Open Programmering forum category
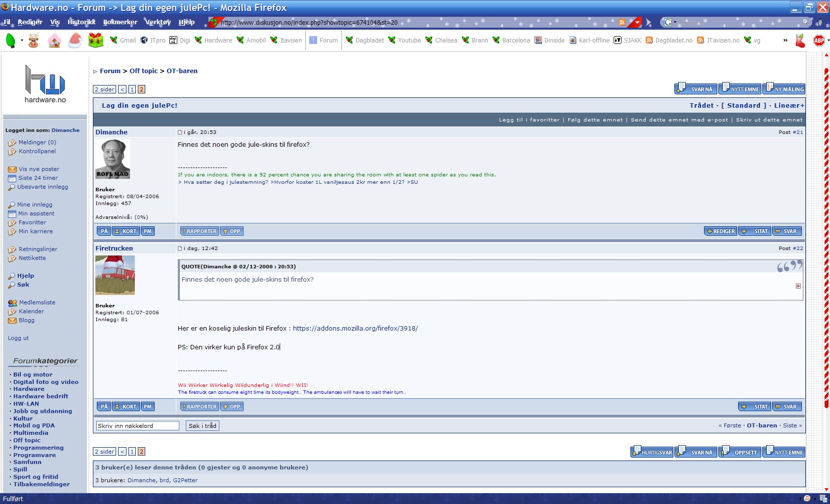830x504 pixels. click(38, 448)
